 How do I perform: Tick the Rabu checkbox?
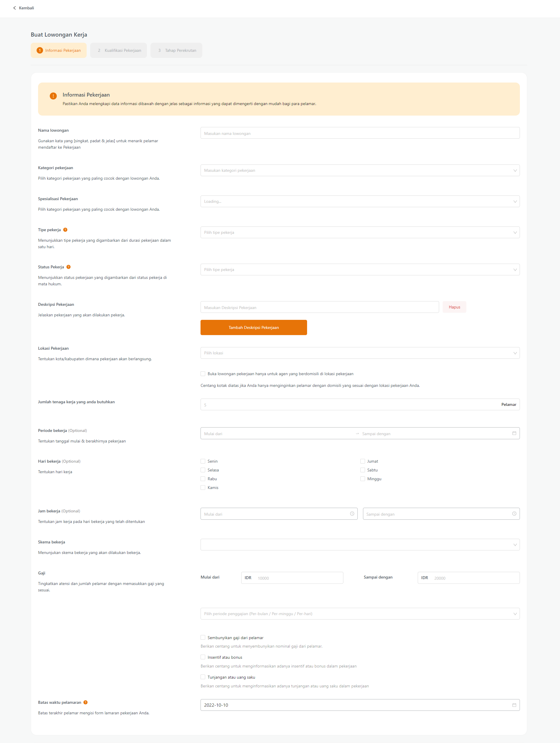(203, 479)
